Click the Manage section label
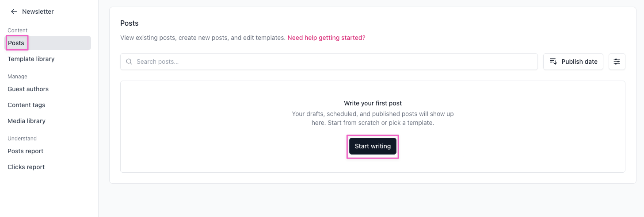This screenshot has width=644, height=217. [x=17, y=77]
